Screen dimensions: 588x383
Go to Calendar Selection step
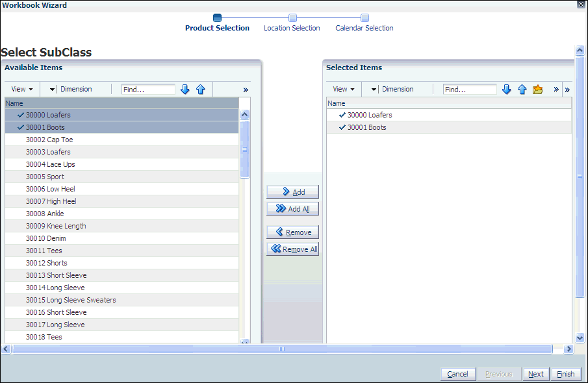click(364, 23)
